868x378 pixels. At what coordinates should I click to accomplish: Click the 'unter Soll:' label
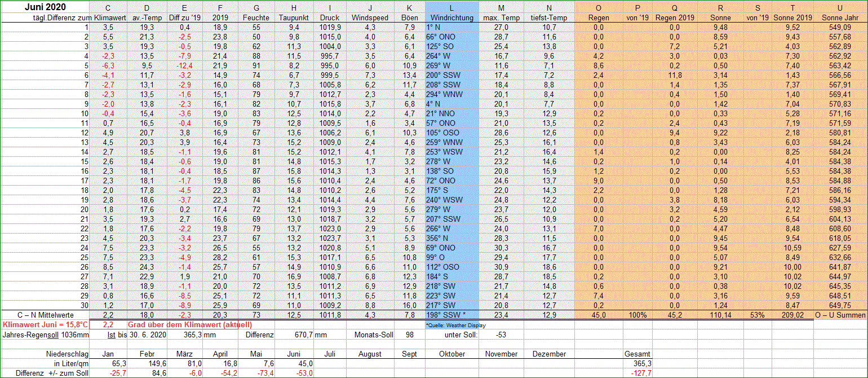pyautogui.click(x=460, y=335)
